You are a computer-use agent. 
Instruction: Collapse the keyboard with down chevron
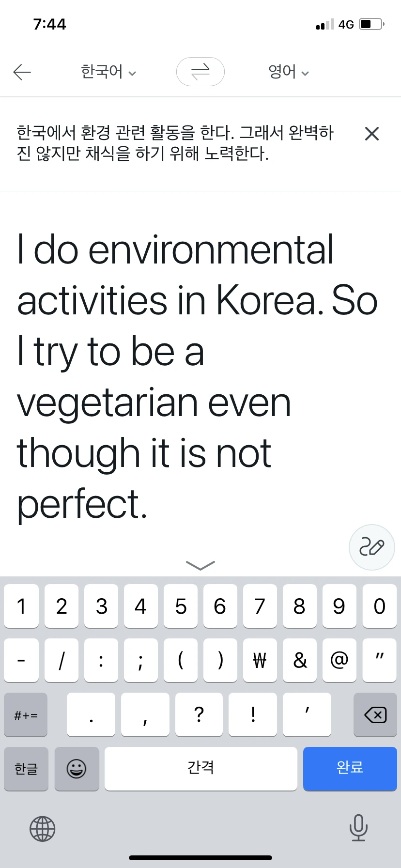200,565
